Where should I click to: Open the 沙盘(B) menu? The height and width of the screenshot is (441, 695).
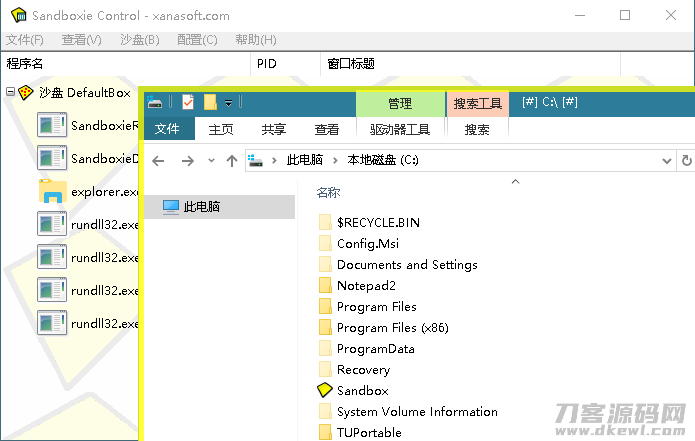click(140, 40)
